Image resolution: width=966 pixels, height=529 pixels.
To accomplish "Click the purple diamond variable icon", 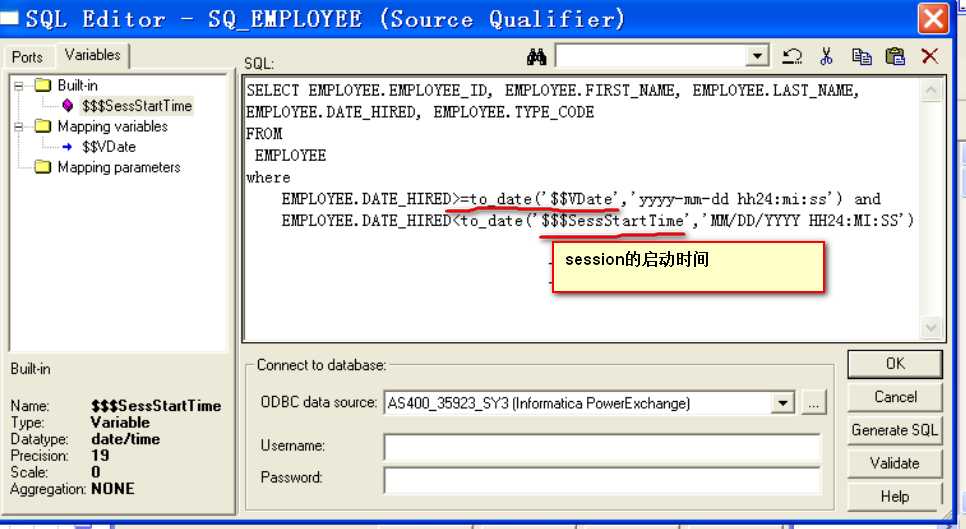I will pyautogui.click(x=68, y=106).
